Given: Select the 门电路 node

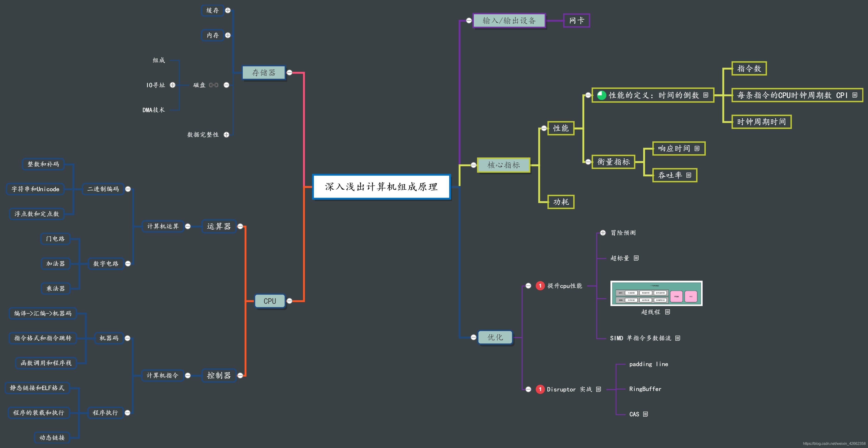Looking at the screenshot, I should click(x=55, y=239).
